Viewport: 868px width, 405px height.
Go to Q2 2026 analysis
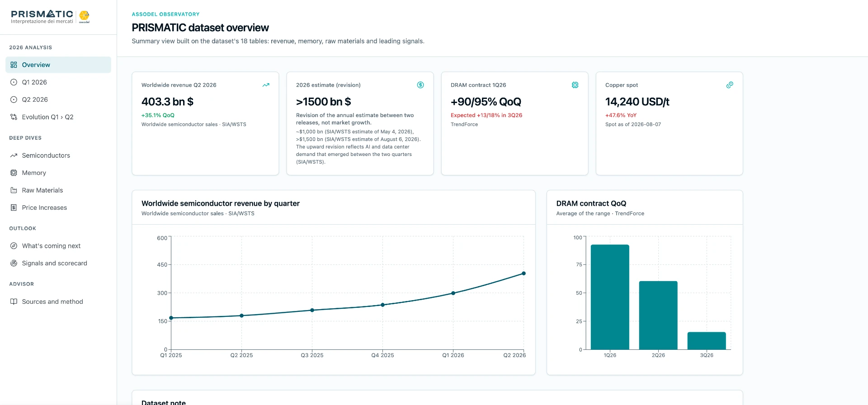pyautogui.click(x=58, y=99)
